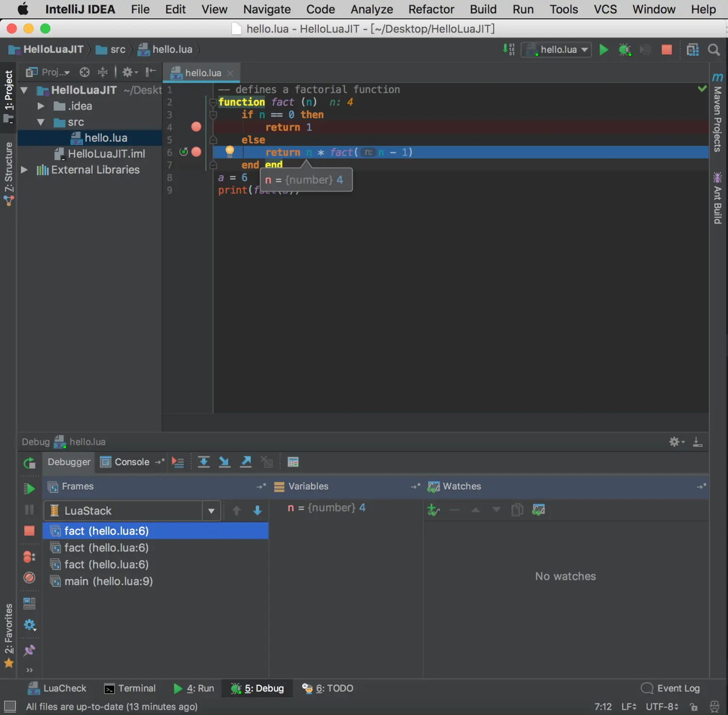Viewport: 728px width, 715px height.
Task: Collapse the src folder
Action: (x=41, y=122)
